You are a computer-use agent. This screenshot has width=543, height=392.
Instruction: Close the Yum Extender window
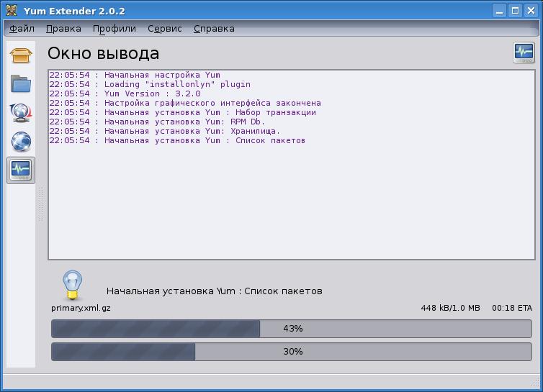531,11
